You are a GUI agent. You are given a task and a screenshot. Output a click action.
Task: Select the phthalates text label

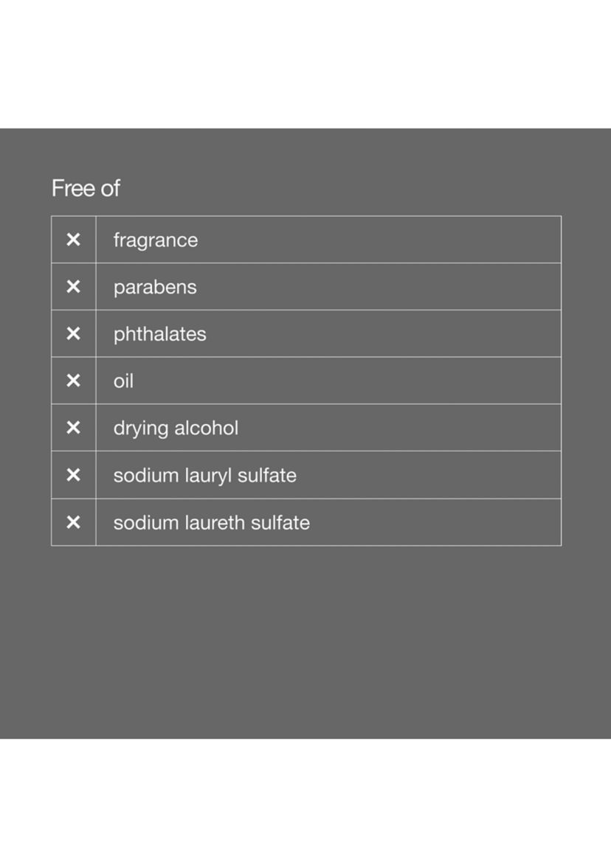[159, 334]
